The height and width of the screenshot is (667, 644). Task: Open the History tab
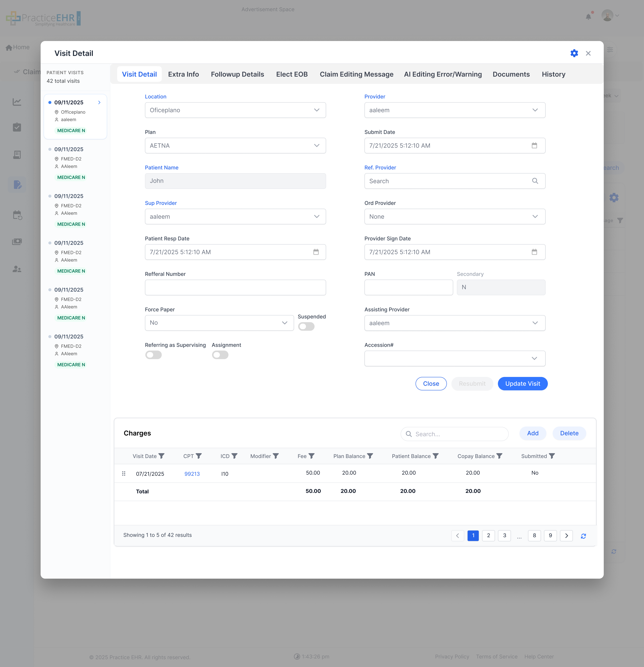[x=553, y=74]
